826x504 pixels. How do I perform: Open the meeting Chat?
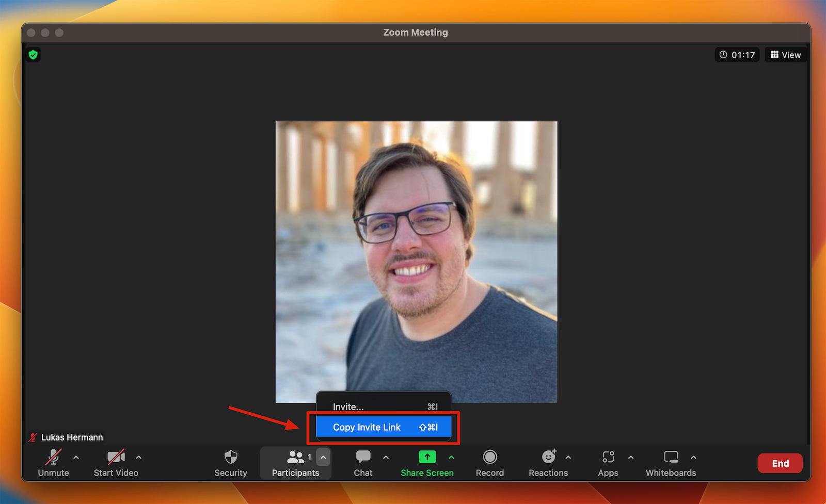click(363, 463)
